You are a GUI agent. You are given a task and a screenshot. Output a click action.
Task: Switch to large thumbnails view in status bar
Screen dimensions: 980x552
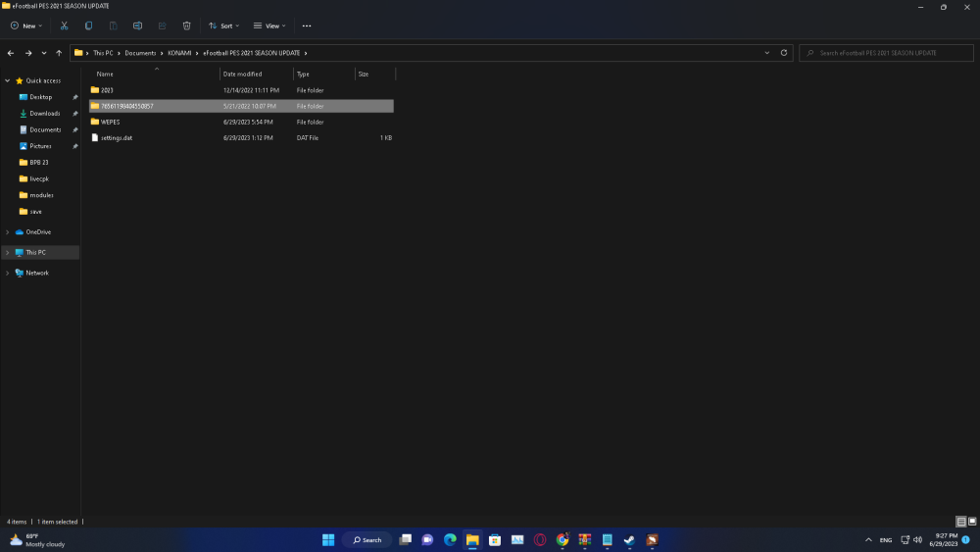point(972,522)
